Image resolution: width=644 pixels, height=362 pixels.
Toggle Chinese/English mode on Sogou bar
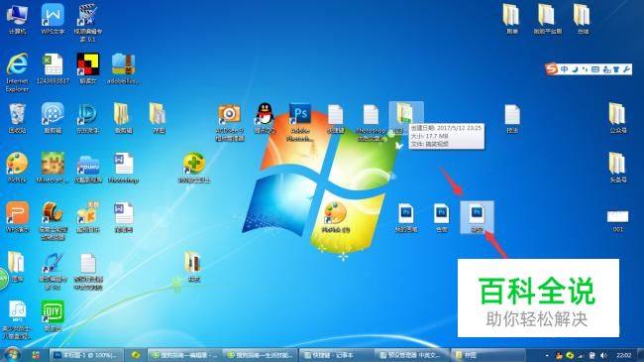tap(564, 69)
